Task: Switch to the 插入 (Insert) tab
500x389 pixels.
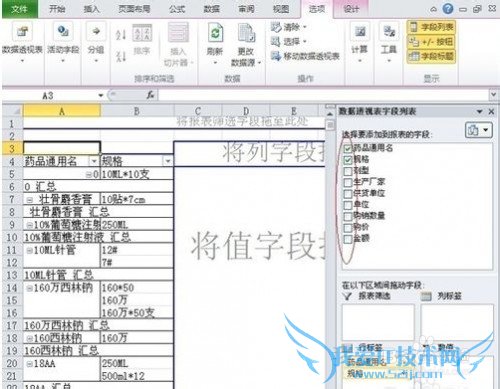Action: (x=91, y=9)
